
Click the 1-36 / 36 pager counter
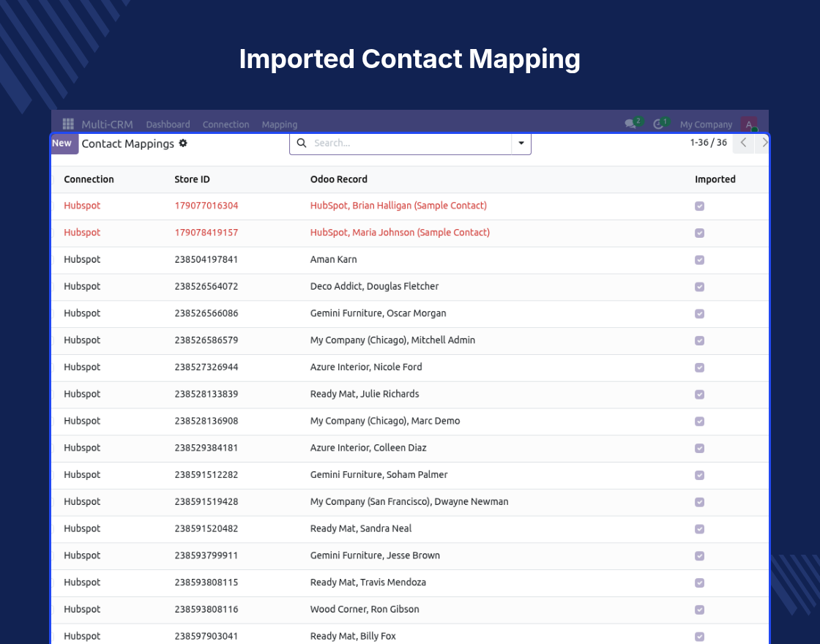click(x=708, y=143)
